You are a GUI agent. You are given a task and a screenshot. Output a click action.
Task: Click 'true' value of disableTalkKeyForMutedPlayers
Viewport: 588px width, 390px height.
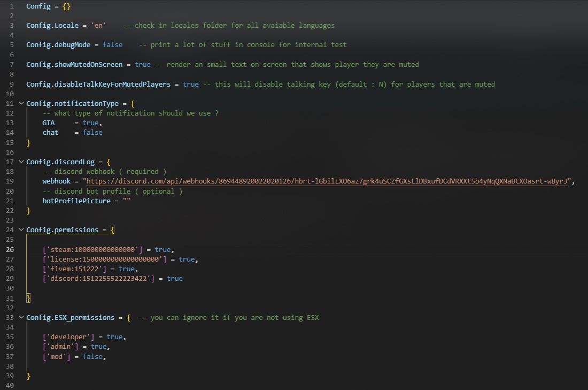click(x=190, y=85)
